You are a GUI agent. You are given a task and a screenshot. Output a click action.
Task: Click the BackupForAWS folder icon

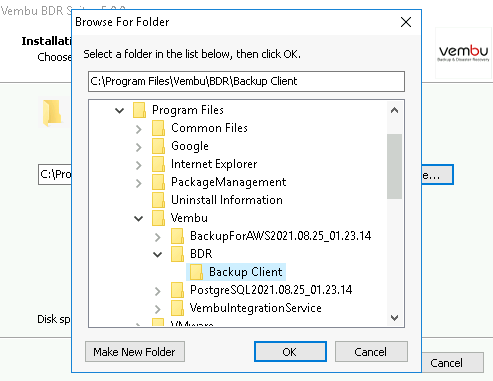coord(177,236)
